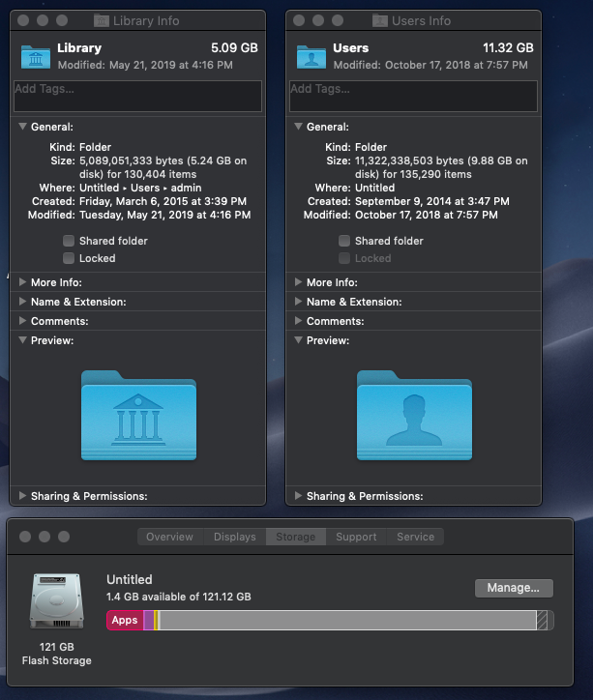The image size is (593, 700).
Task: Click the Library folder name in header
Action: (79, 47)
